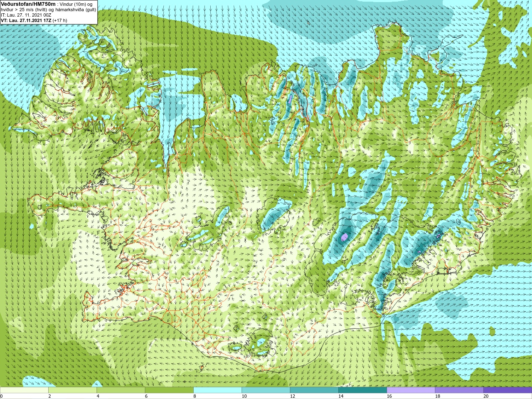The width and height of the screenshot is (532, 399).
Task: Click the light lavender 16–18 legend swatch
Action: click(x=411, y=390)
